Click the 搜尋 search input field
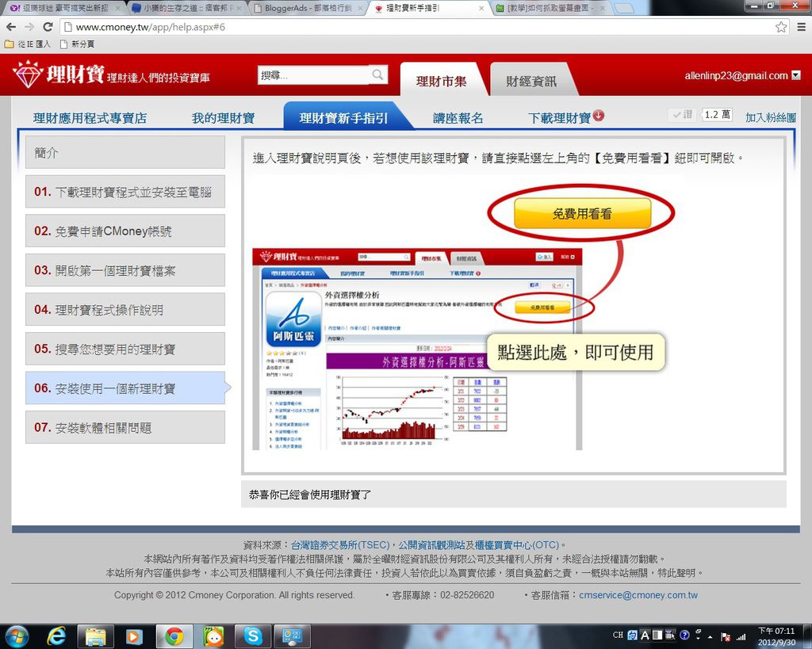812x649 pixels. (x=314, y=75)
